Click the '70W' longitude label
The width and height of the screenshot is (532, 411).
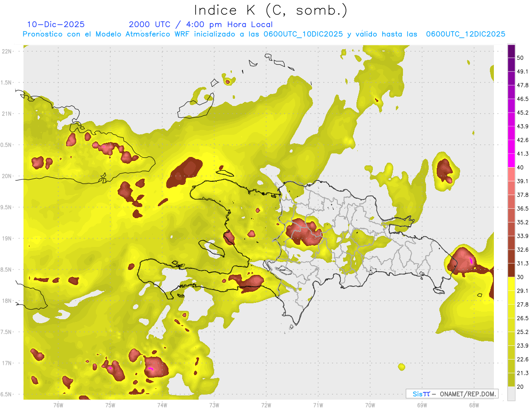(370, 405)
